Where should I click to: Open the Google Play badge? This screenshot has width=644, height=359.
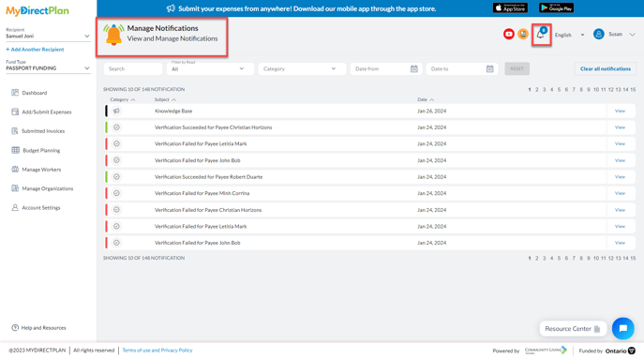point(556,7)
